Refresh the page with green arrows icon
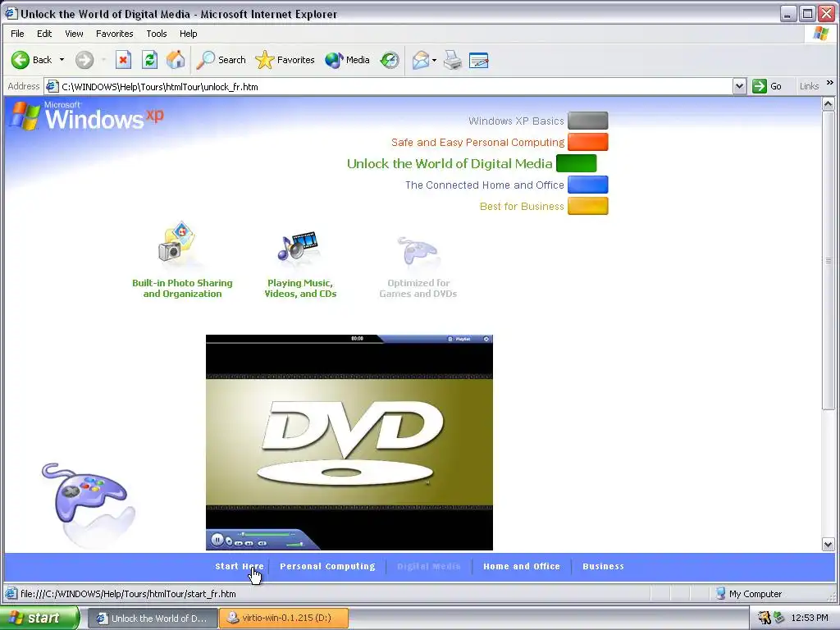Image resolution: width=840 pixels, height=630 pixels. coord(149,60)
